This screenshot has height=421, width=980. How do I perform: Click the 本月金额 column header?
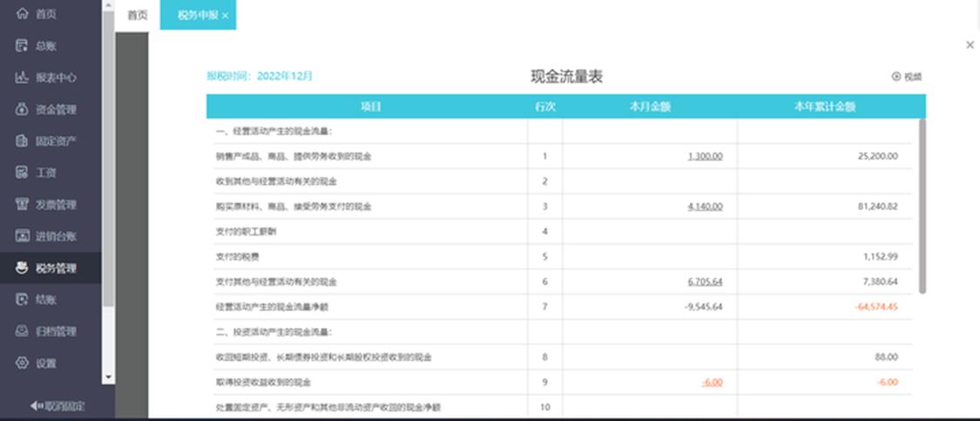tap(650, 106)
